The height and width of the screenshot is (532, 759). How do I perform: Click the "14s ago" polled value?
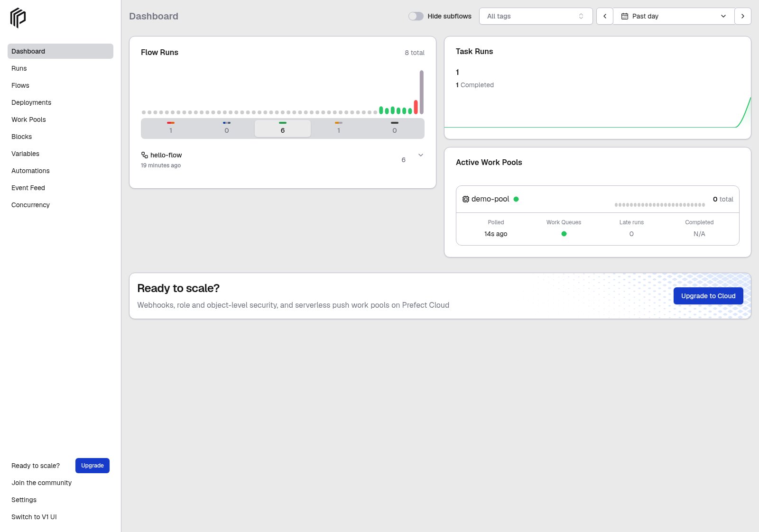496,234
